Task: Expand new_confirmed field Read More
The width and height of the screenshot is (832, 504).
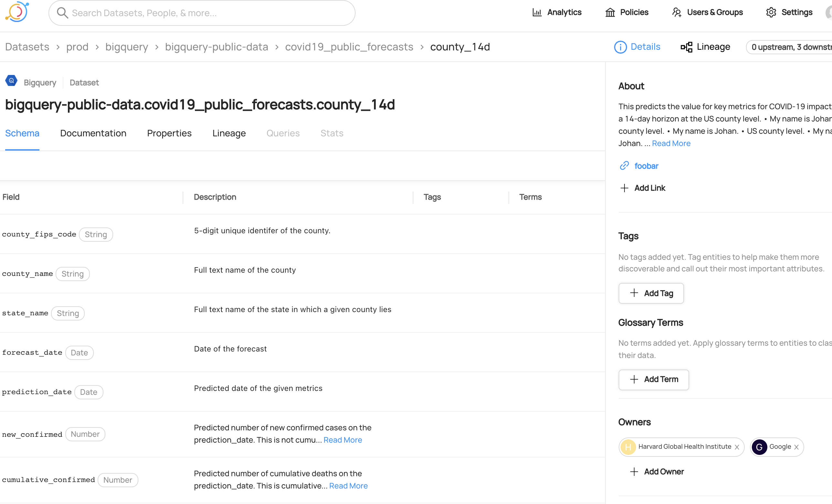Action: pyautogui.click(x=342, y=439)
